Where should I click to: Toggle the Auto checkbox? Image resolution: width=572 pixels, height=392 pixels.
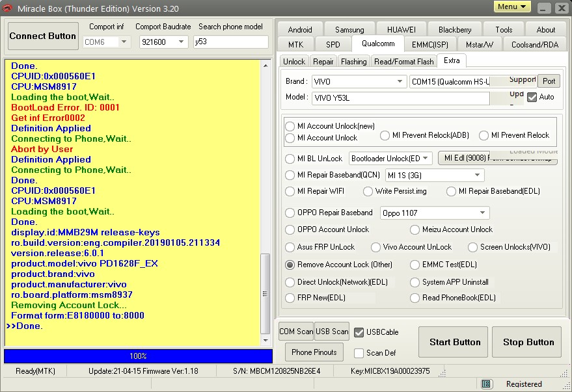532,97
